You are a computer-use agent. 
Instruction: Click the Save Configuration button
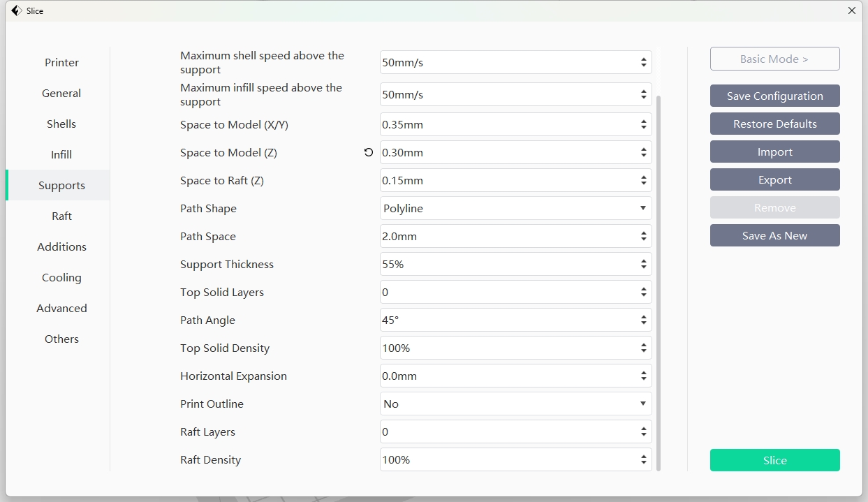click(x=774, y=96)
